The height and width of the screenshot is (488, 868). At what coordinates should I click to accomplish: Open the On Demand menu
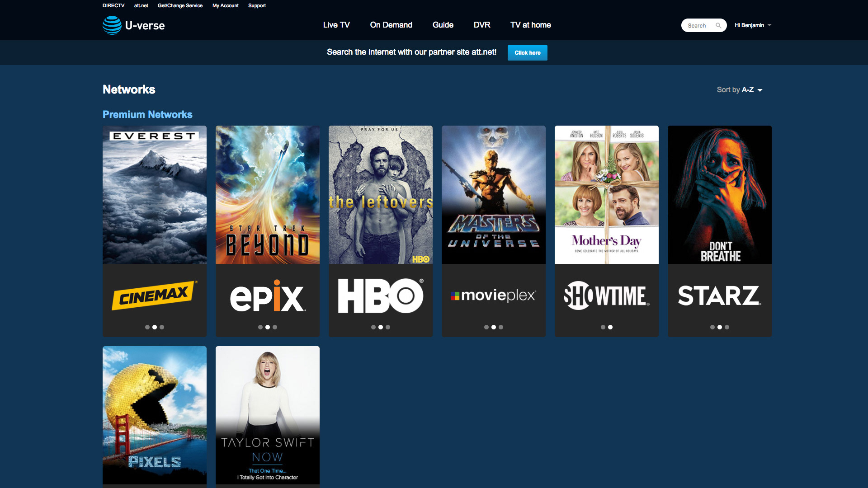coord(391,25)
